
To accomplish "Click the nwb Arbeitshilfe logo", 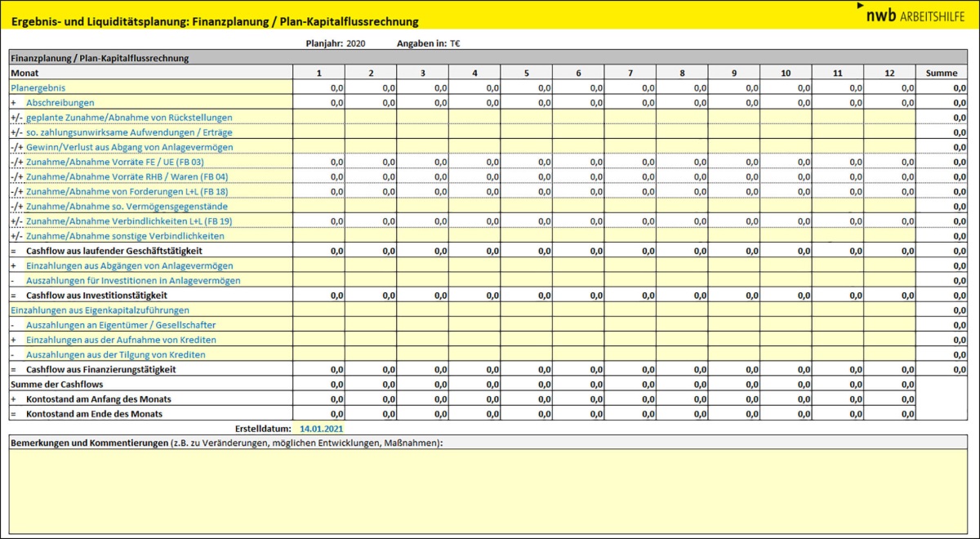I will [915, 14].
